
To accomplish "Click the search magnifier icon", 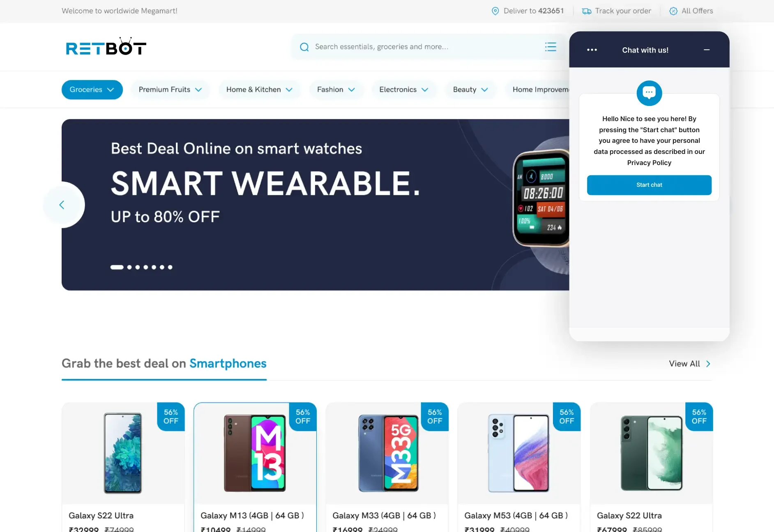I will [304, 47].
